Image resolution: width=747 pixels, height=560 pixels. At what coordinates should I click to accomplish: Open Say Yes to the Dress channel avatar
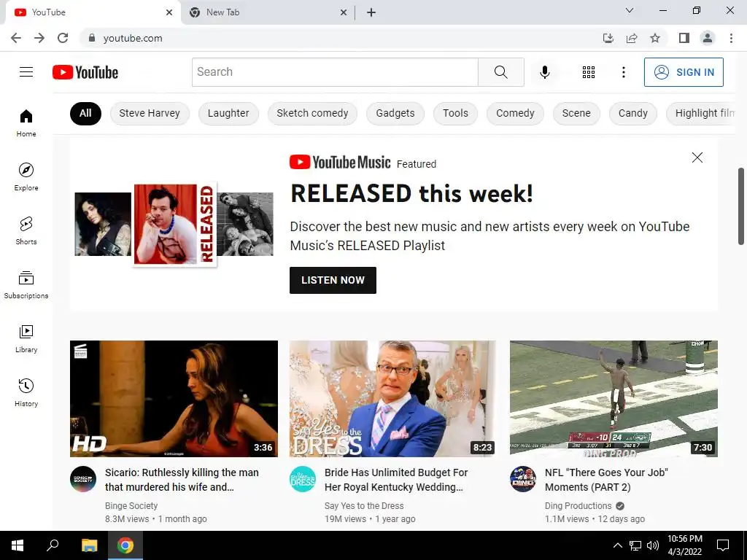pyautogui.click(x=303, y=478)
